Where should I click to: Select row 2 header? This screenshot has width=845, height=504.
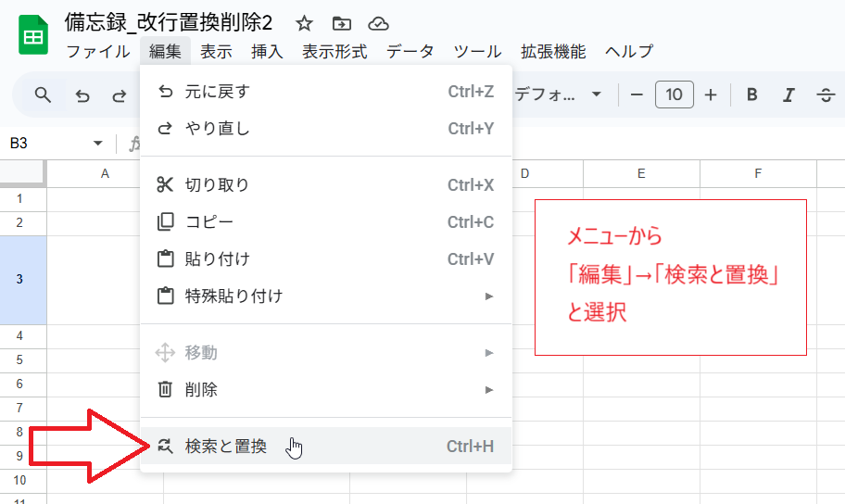[x=23, y=223]
